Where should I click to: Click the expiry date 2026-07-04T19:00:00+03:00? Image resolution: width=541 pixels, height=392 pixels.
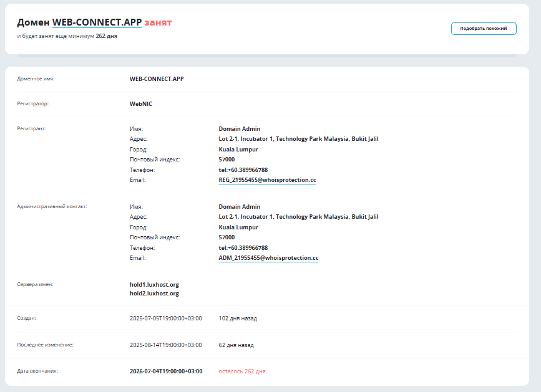[x=165, y=371]
